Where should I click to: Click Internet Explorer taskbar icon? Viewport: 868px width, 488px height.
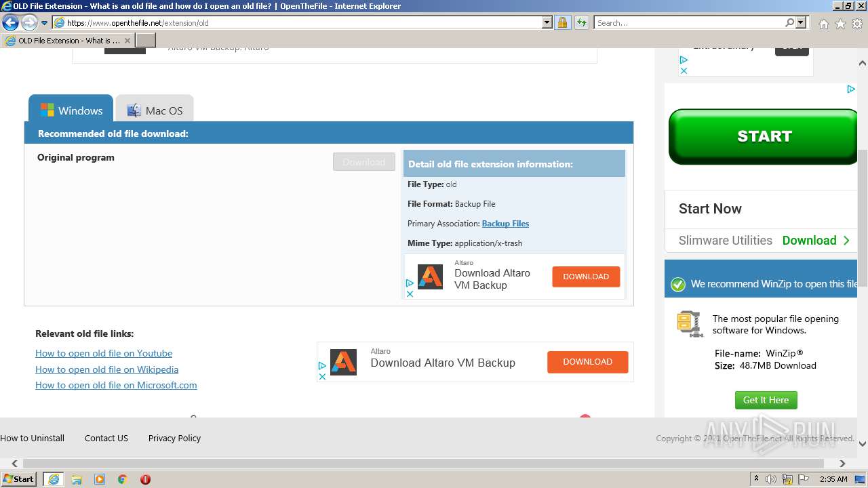54,479
